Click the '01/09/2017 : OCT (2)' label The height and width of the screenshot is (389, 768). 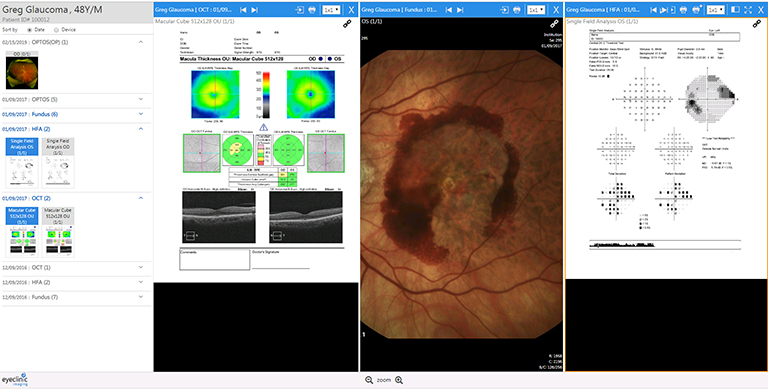(x=26, y=198)
